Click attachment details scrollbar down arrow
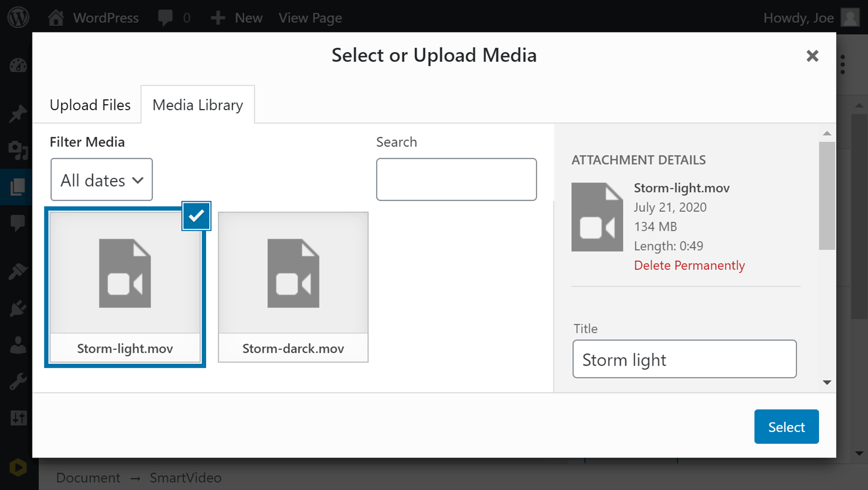 (x=827, y=383)
